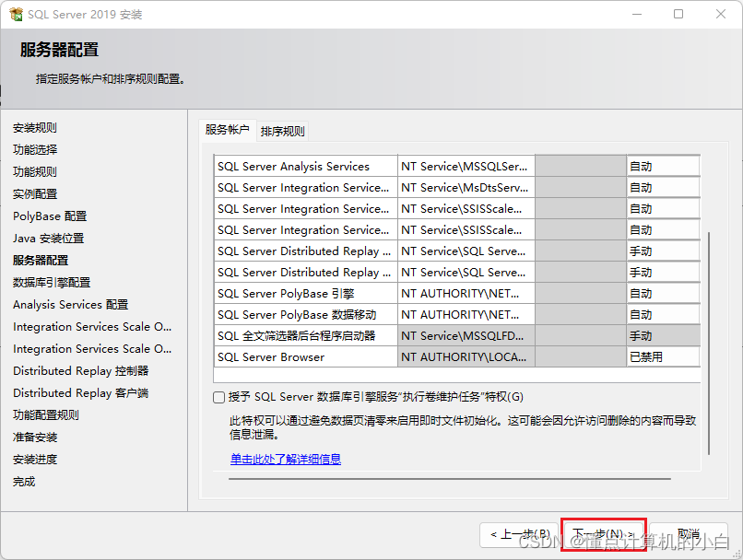
Task: Select Analysis Services 配置 step in the sidebar
Action: [71, 304]
